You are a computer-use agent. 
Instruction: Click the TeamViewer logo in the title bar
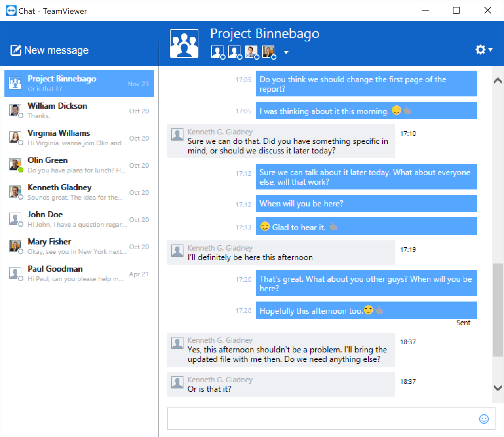point(11,11)
